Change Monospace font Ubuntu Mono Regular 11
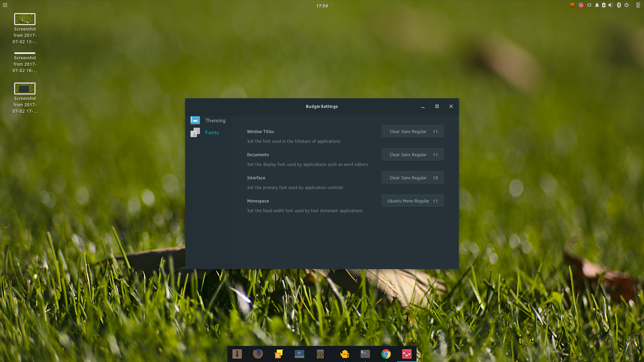This screenshot has width=644, height=362. (x=413, y=201)
